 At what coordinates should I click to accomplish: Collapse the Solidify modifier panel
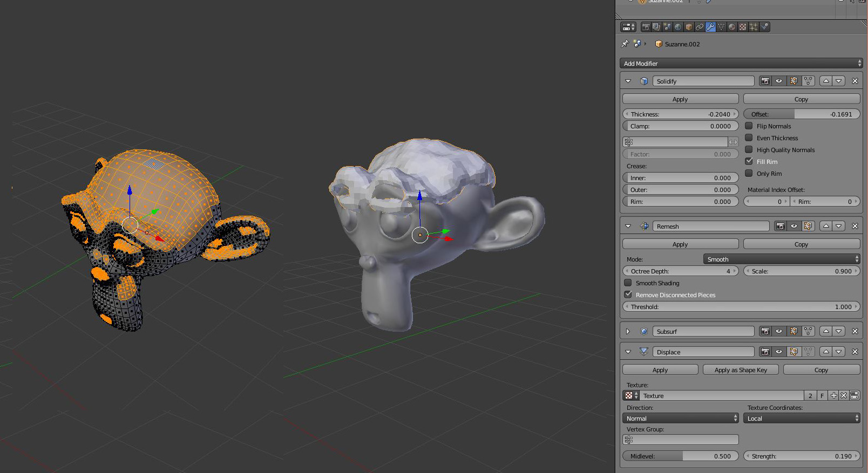click(x=628, y=81)
